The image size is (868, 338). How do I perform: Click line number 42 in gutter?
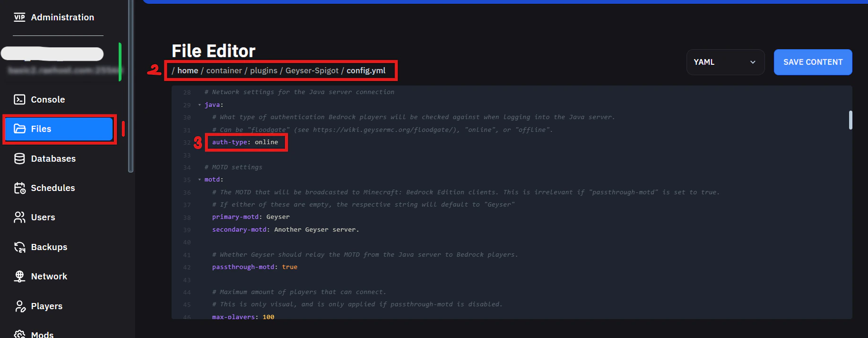[187, 267]
